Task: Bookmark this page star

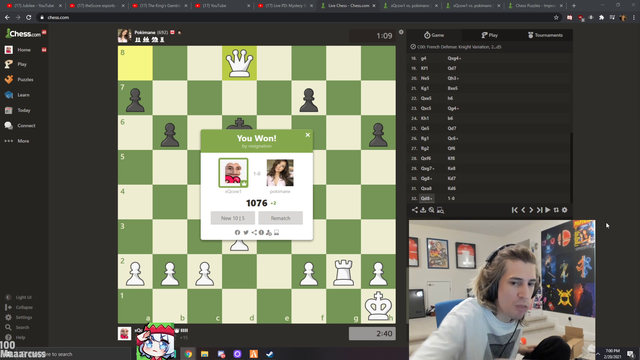Action: click(556, 18)
